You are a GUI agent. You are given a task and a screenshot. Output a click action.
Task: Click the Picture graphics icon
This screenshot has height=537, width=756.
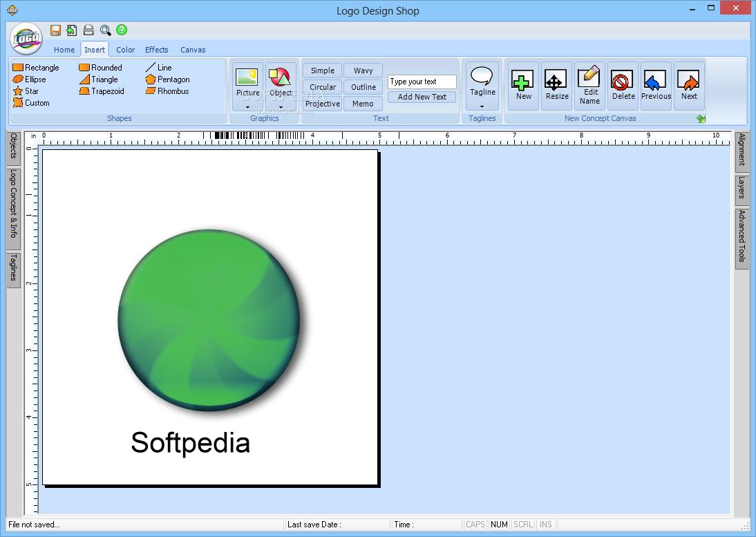pos(247,77)
